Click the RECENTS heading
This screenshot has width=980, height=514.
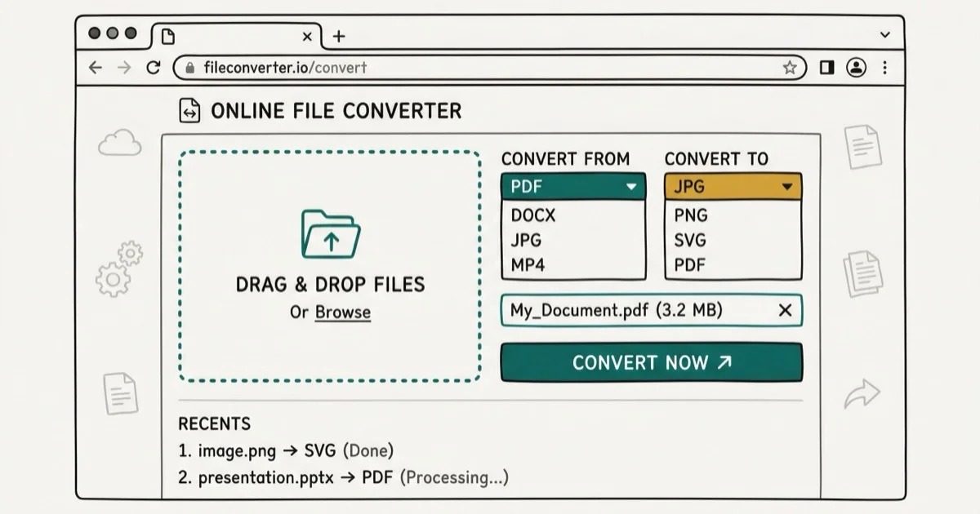click(x=215, y=424)
